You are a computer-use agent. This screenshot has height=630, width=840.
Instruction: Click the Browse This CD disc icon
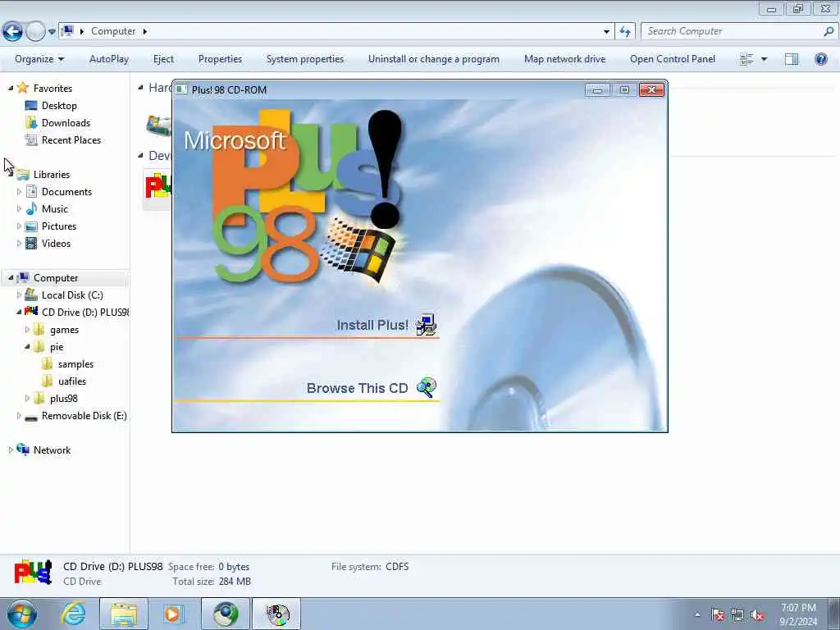(x=427, y=387)
